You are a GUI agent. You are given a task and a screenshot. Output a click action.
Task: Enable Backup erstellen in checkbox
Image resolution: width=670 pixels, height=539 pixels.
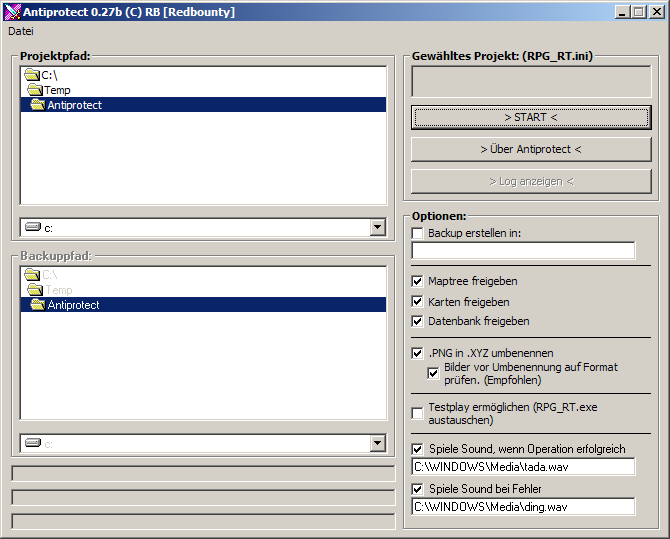coord(418,233)
